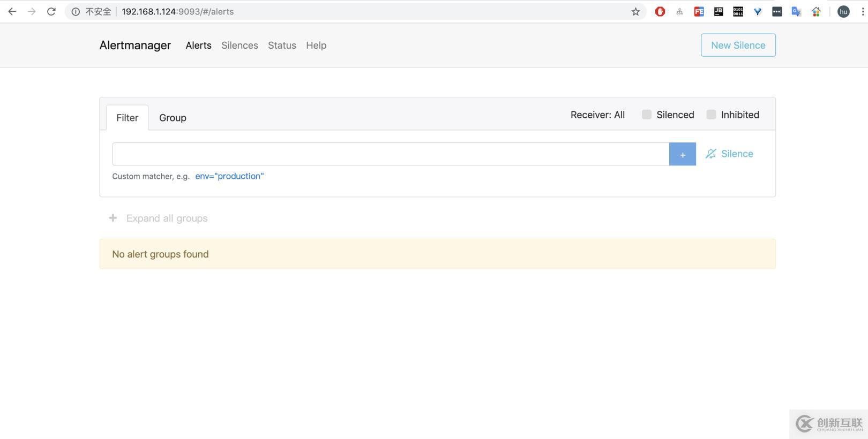Screen dimensions: 868x439
Task: Select the browser address bar URL
Action: coord(177,11)
